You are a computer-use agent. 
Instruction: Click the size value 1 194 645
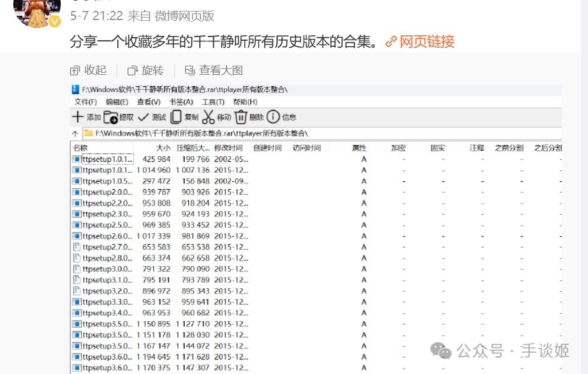coord(153,357)
